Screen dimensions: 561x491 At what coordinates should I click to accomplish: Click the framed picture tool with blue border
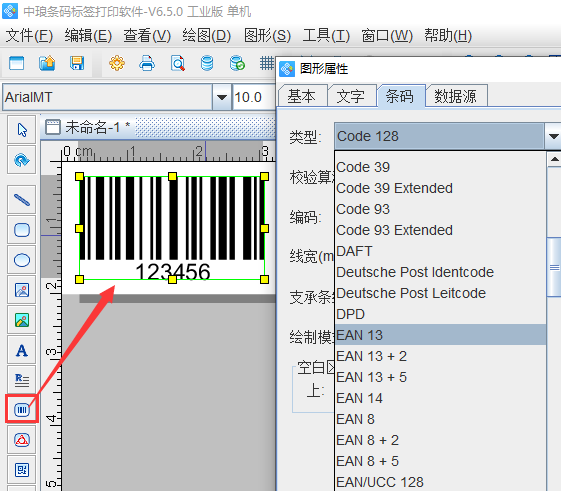pos(22,290)
